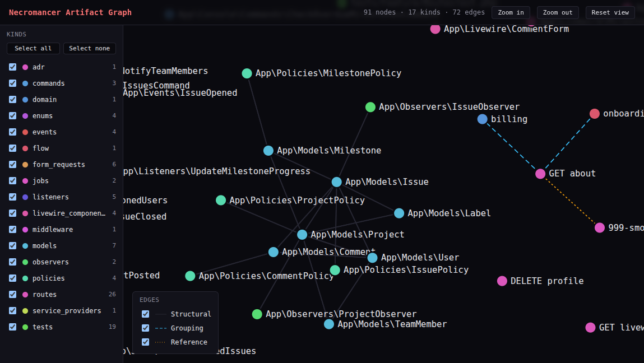Select the App\Observers\IssueObserver node
This screenshot has width=644, height=363.
pos(370,107)
